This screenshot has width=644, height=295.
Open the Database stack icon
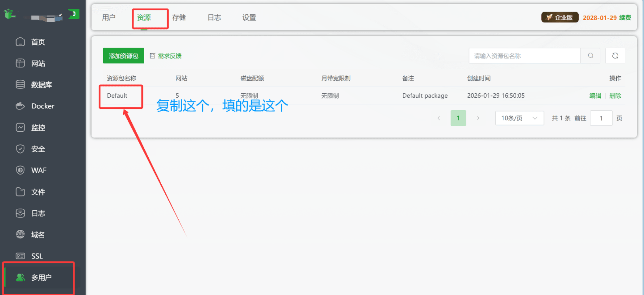[x=20, y=85]
